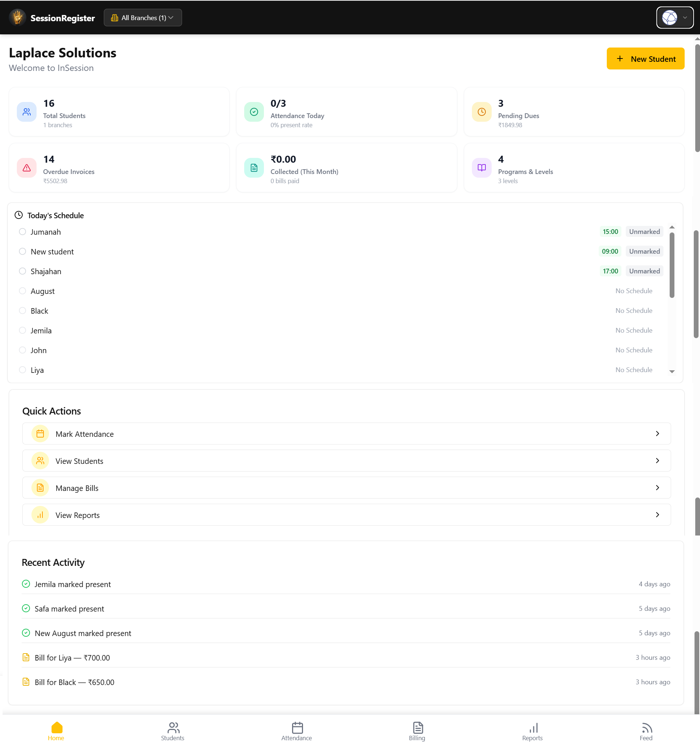
Task: Click the bill icon beside Bill for Liya
Action: click(x=26, y=658)
